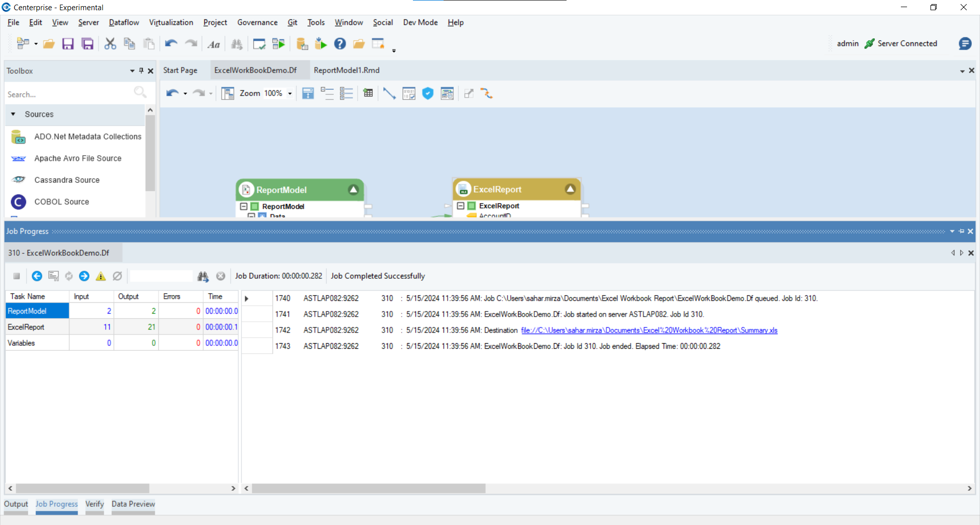Collapse the ReportModel object with triangle button
The image size is (980, 525).
click(353, 190)
